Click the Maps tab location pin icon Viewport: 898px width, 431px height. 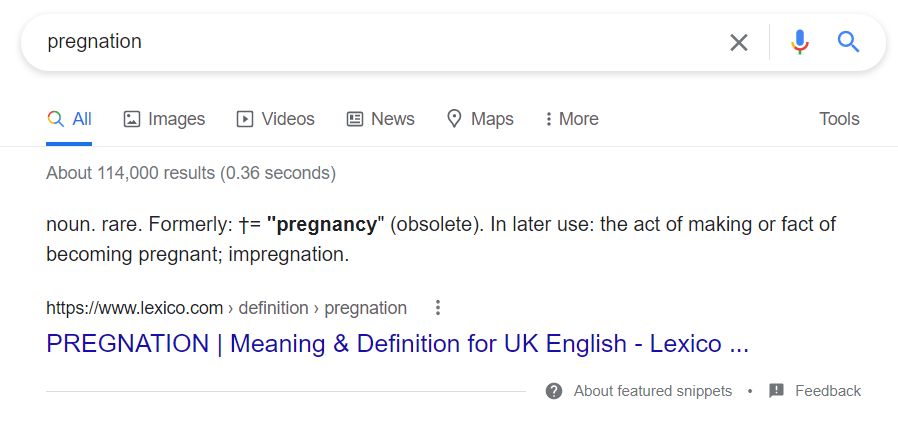pyautogui.click(x=454, y=119)
